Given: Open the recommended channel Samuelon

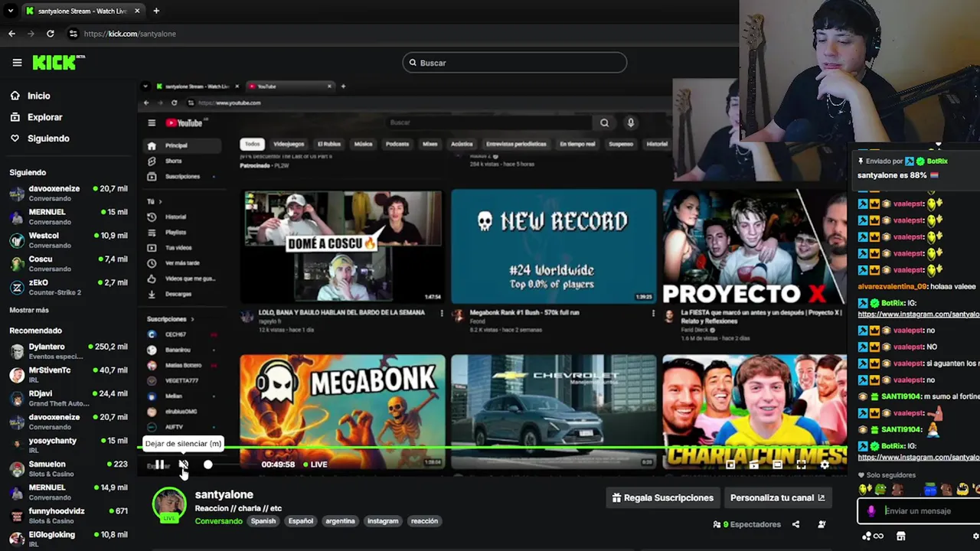Looking at the screenshot, I should pos(69,468).
